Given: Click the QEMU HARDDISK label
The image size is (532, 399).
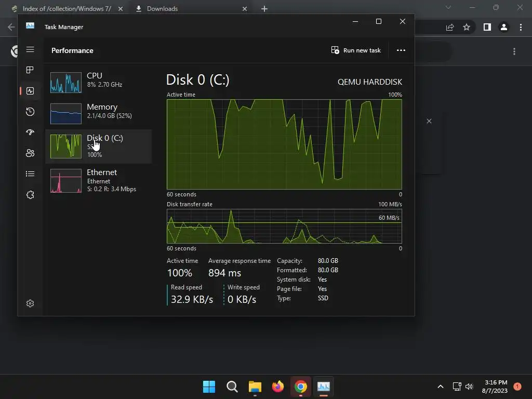Looking at the screenshot, I should click(370, 82).
